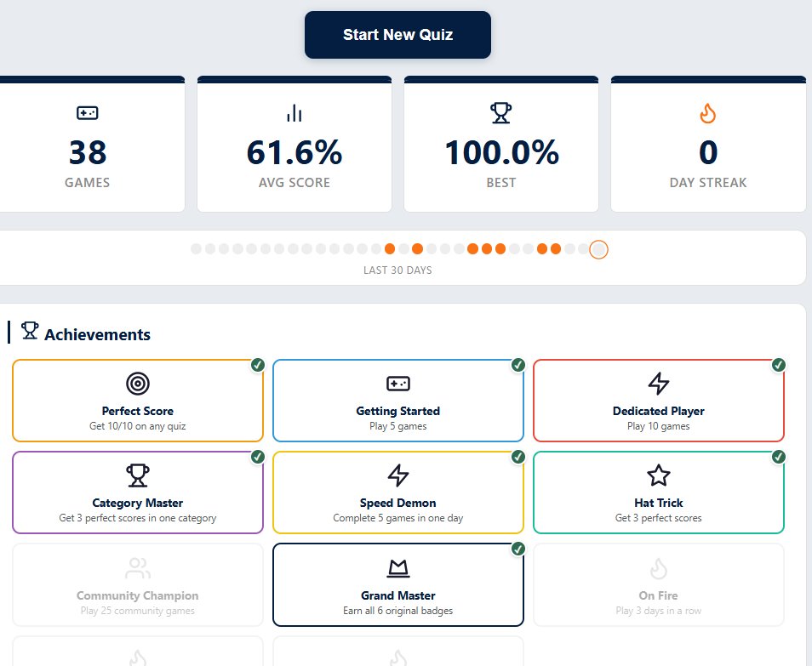Screen dimensions: 812x666
Task: Click the gamepad icon on Getting Started badge
Action: (x=397, y=383)
